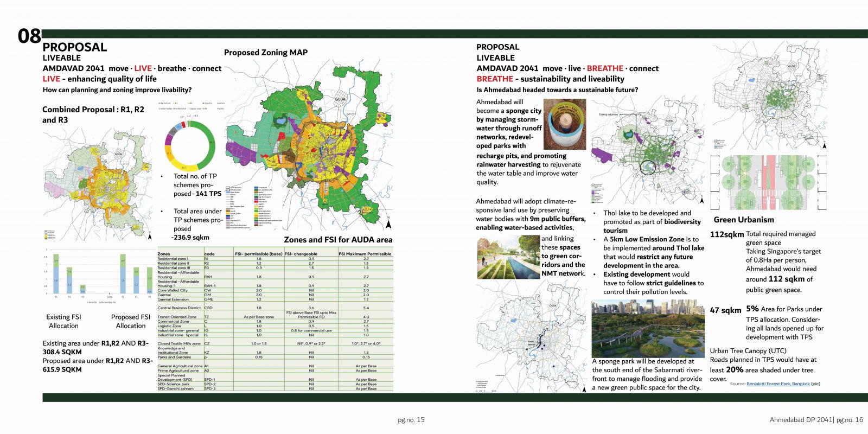Image resolution: width=868 pixels, height=434 pixels.
Task: Select the sponge park aerial photo
Action: click(x=648, y=329)
